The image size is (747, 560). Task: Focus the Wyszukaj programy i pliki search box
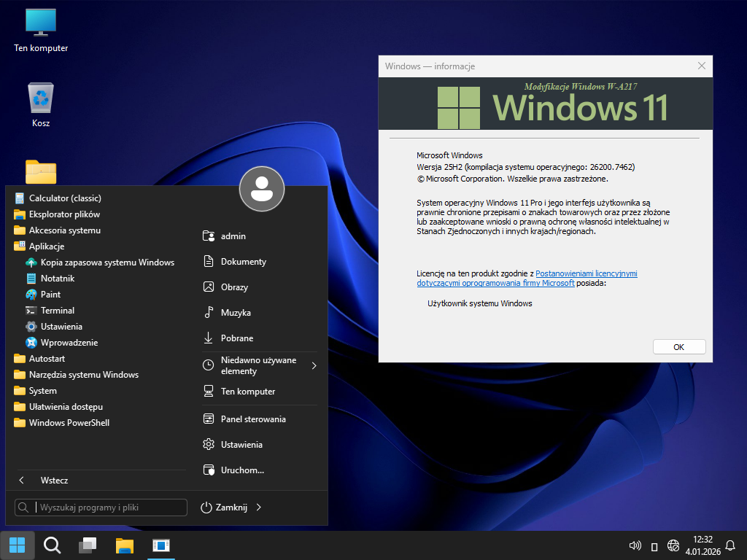(109, 507)
